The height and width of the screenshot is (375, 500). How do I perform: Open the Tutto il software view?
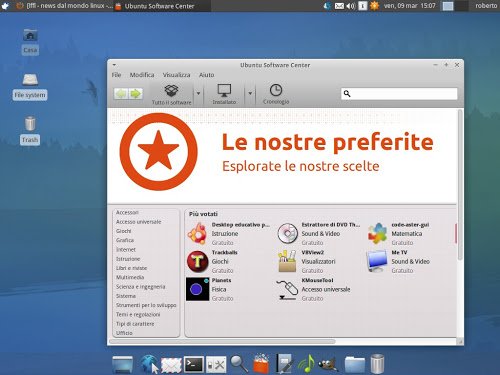pyautogui.click(x=171, y=94)
